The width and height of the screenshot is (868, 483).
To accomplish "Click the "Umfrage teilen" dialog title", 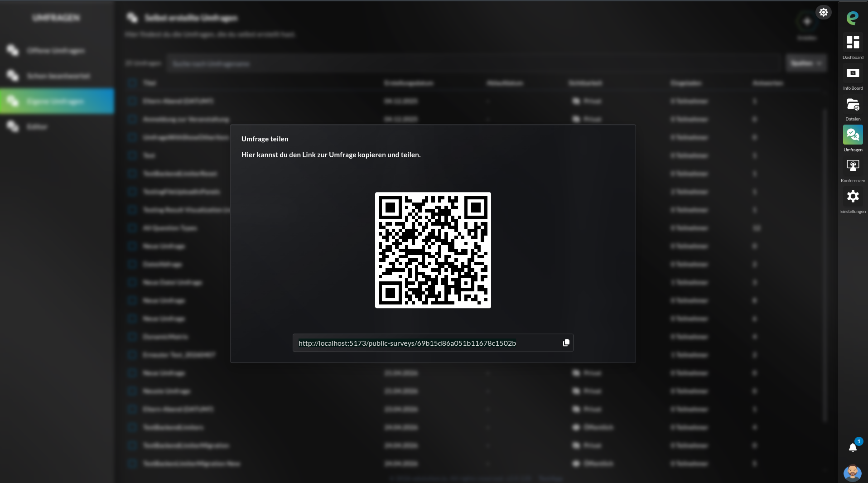I will click(265, 139).
